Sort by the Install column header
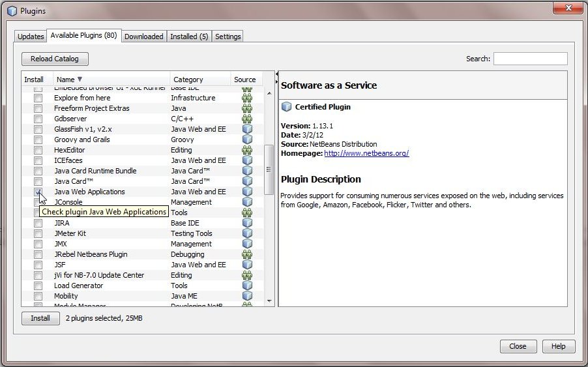Viewport: 588px width, 367px height. [37, 80]
